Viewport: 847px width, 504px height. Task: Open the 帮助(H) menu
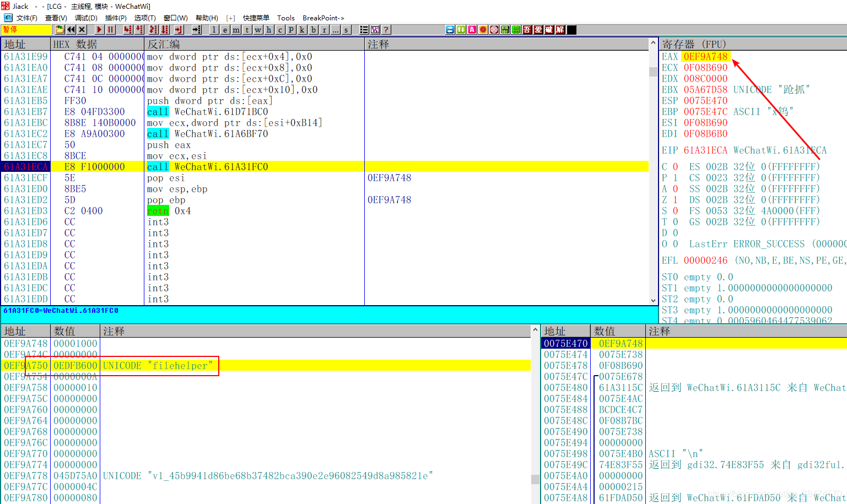(x=207, y=18)
